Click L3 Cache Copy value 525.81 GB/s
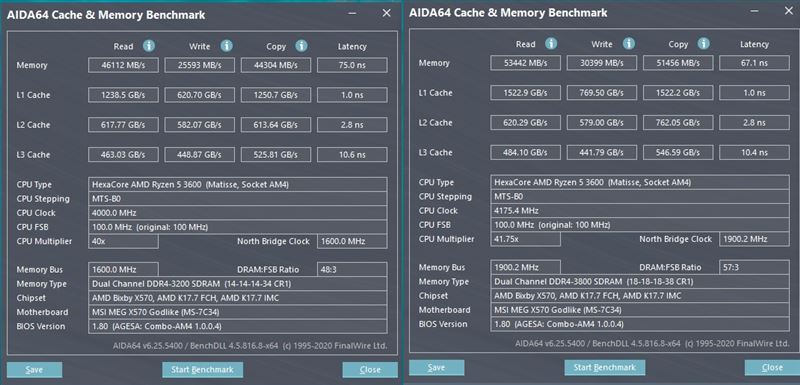The image size is (800, 385). [276, 155]
